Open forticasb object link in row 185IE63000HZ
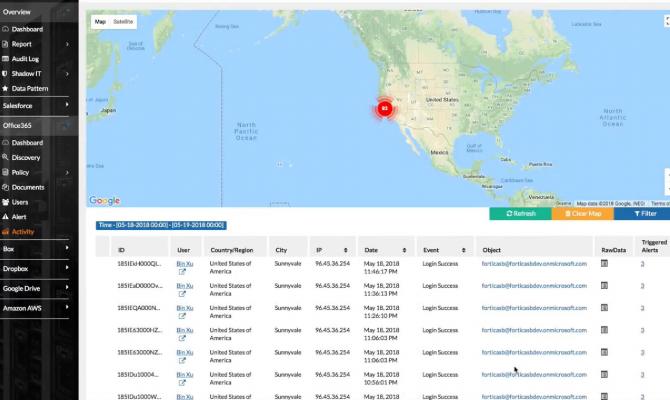Viewport: 670px width, 400px height. [x=534, y=330]
